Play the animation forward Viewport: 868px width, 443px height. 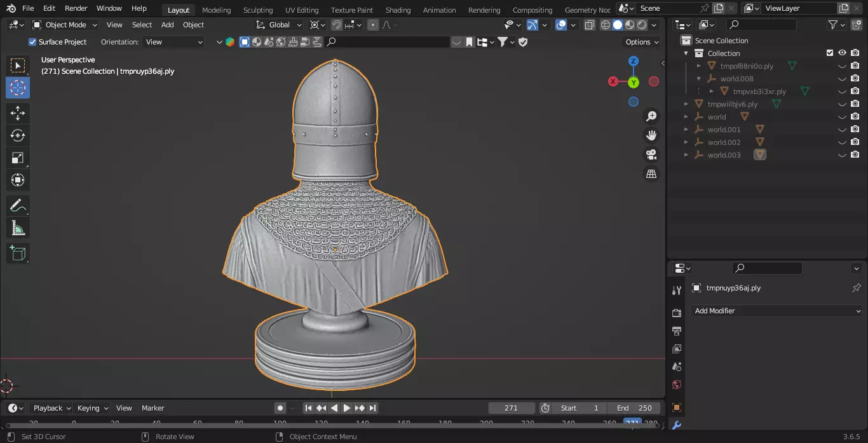(347, 408)
